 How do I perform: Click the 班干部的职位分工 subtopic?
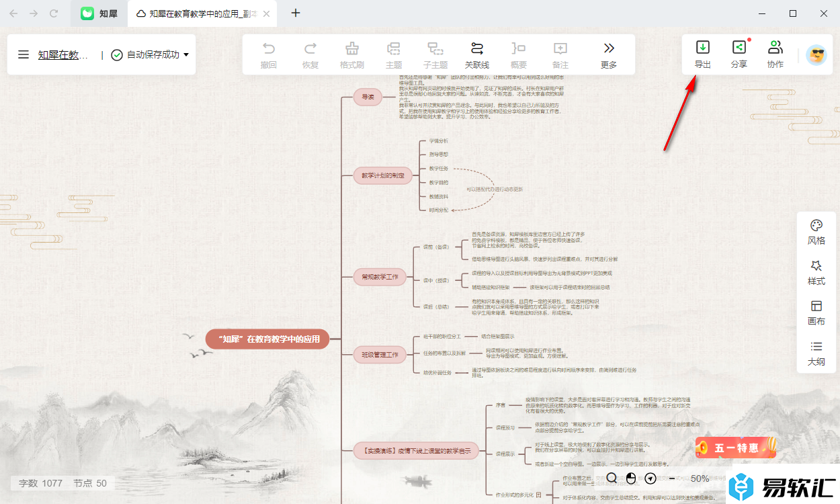442,336
